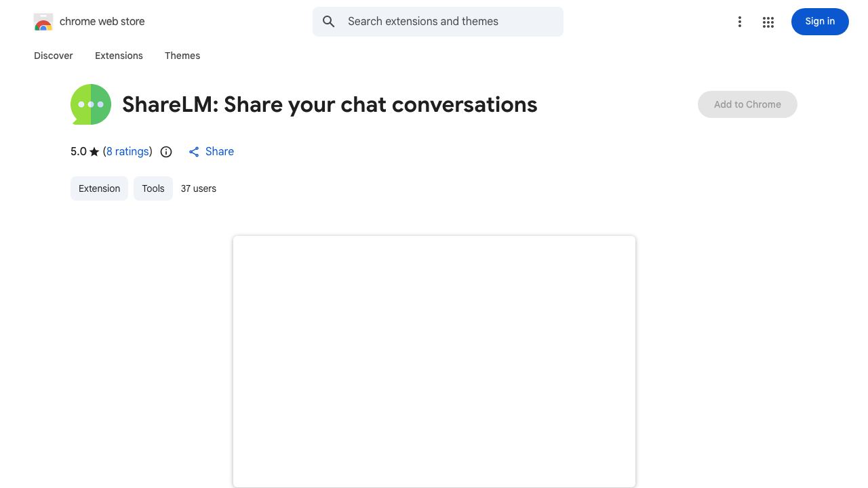
Task: Click the Sign in button
Action: coord(820,22)
